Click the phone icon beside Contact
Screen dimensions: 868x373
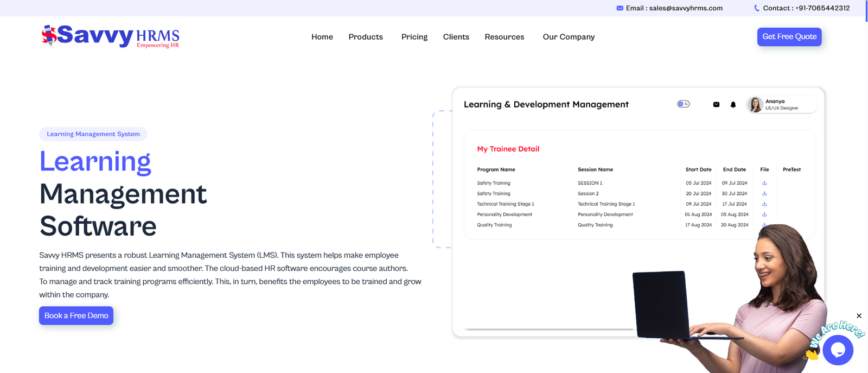(757, 8)
